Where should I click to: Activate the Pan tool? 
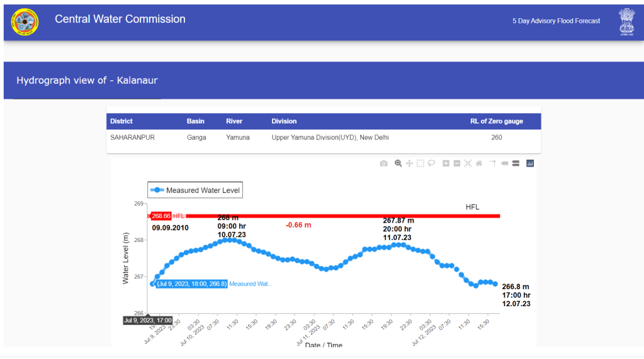pos(409,163)
